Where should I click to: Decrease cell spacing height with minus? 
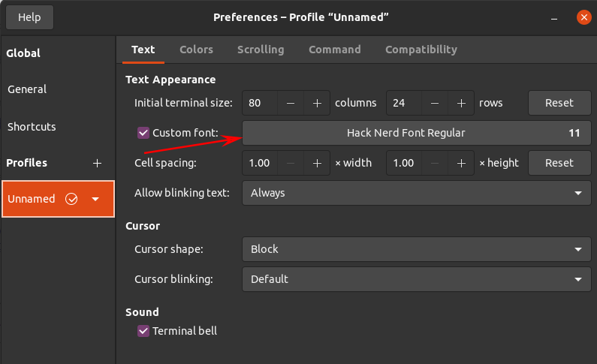pyautogui.click(x=435, y=163)
